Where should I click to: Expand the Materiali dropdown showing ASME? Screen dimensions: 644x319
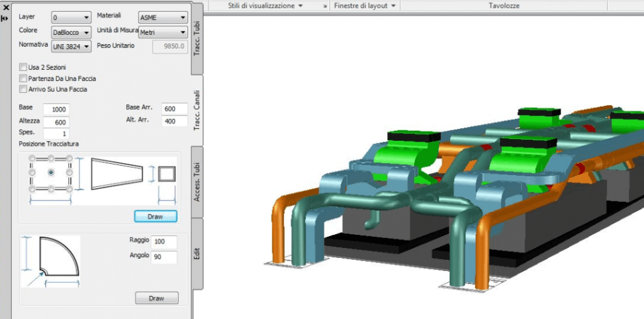[x=163, y=18]
